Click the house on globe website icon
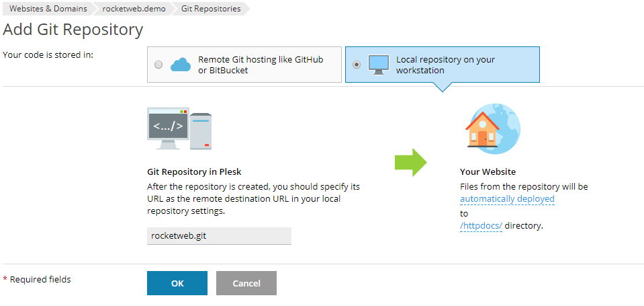The height and width of the screenshot is (306, 644). tap(493, 129)
